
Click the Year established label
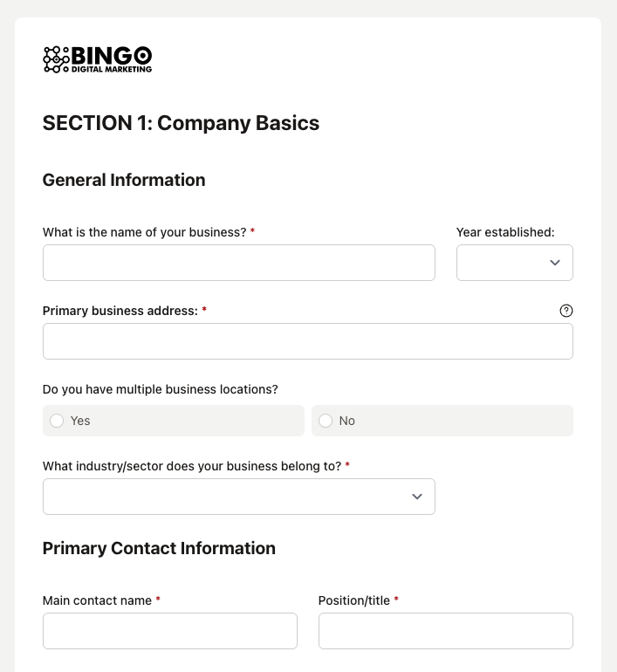pos(505,232)
